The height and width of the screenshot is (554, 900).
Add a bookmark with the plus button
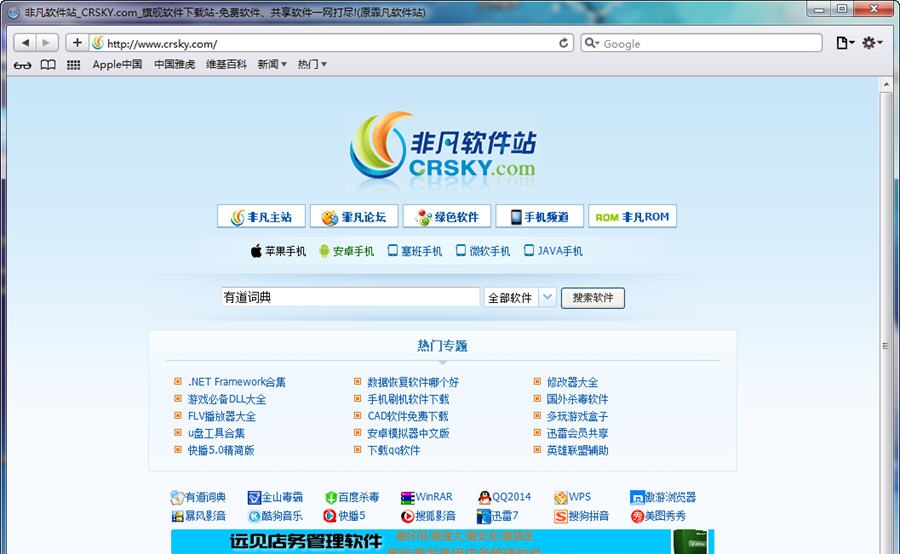tap(77, 42)
